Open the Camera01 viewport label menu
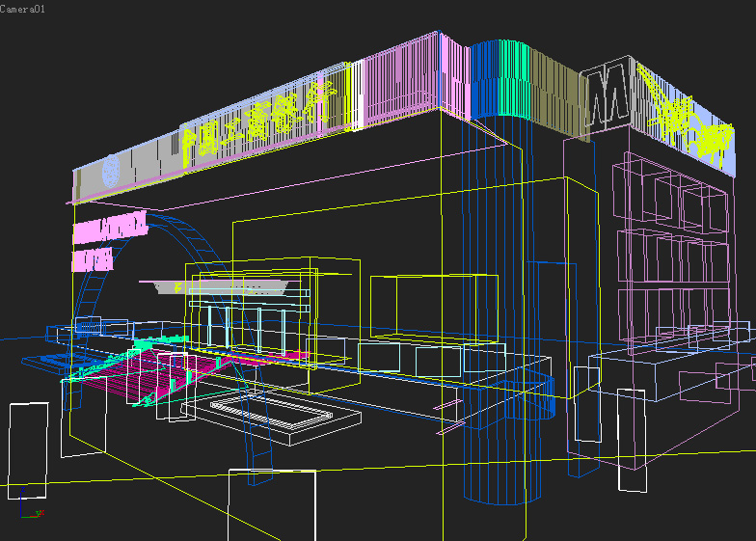 23,9
